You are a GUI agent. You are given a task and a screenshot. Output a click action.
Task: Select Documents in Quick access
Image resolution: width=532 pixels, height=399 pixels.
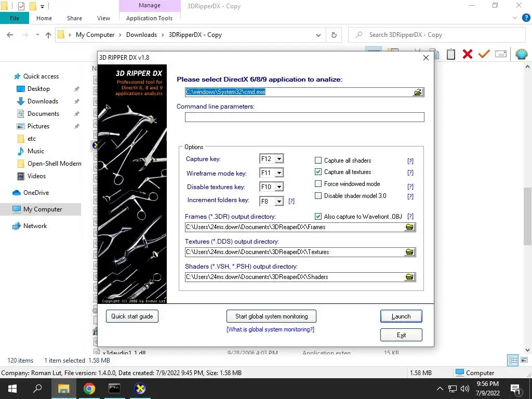pos(43,114)
